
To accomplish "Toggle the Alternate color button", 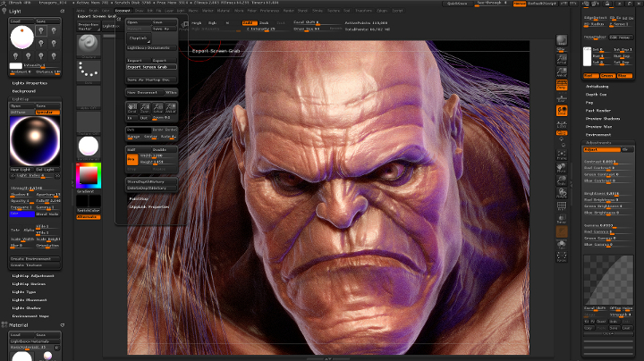I will coord(89,216).
